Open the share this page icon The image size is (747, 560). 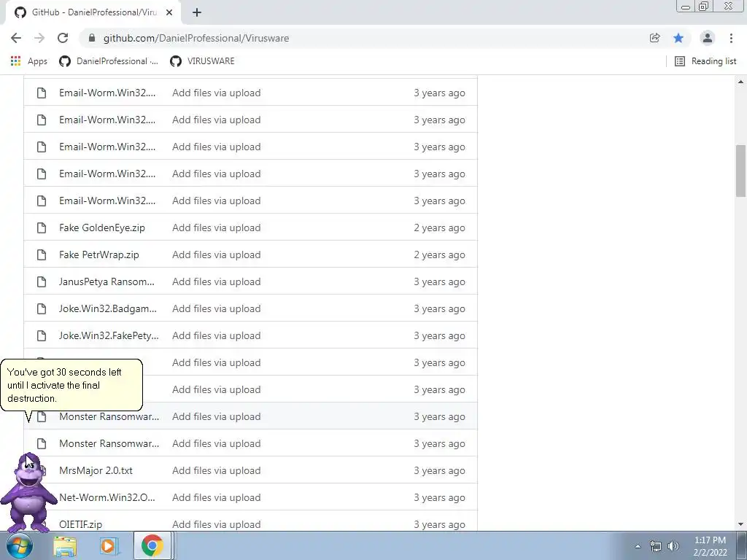tap(654, 38)
